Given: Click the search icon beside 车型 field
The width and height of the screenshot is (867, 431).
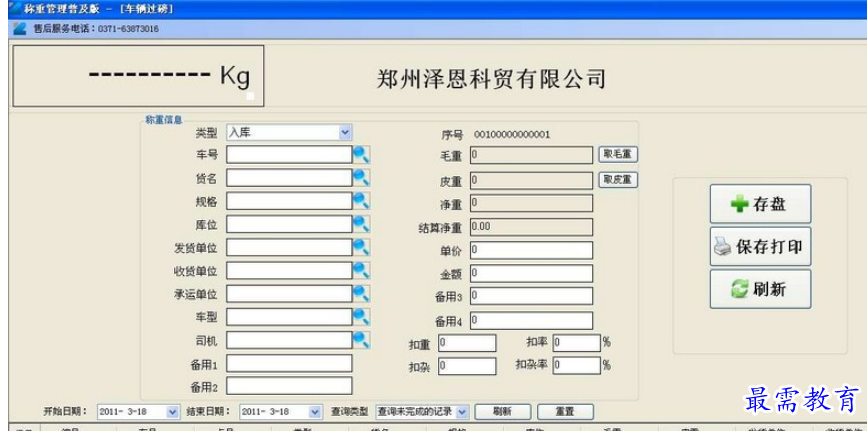Looking at the screenshot, I should (362, 316).
